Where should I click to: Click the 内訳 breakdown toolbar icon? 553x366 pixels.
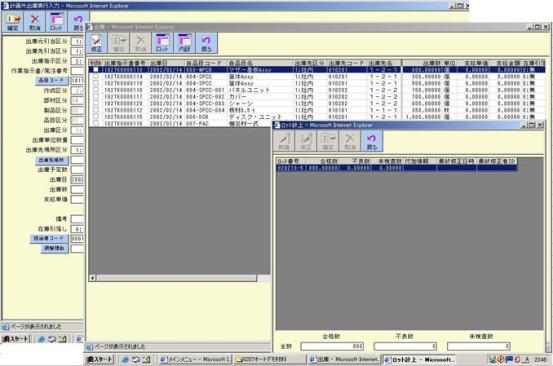pos(184,43)
